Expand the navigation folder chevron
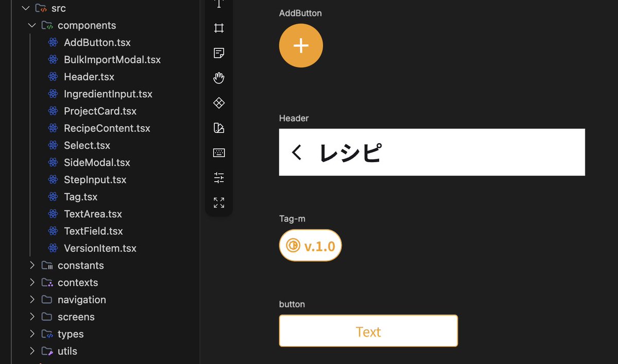Screen dimensions: 618x364 pos(32,300)
